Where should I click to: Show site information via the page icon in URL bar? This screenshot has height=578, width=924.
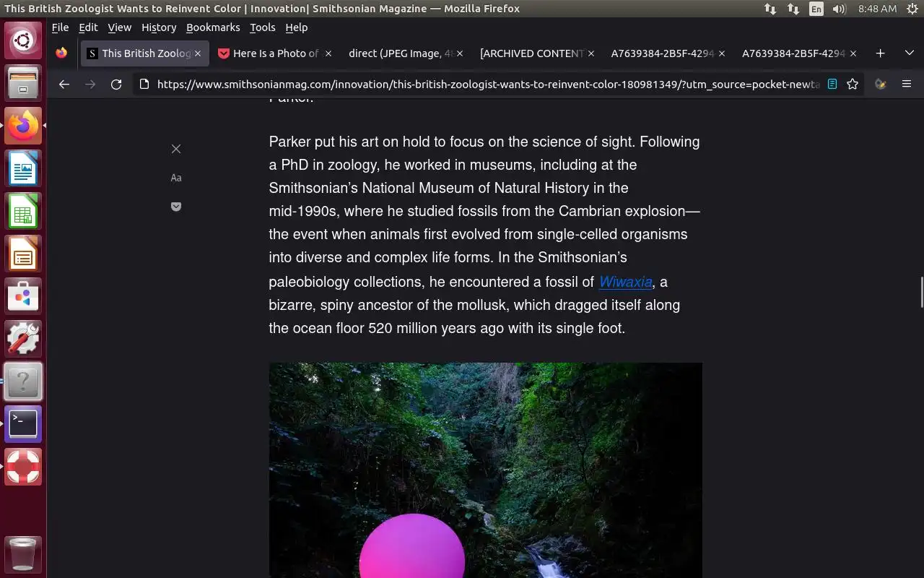144,85
